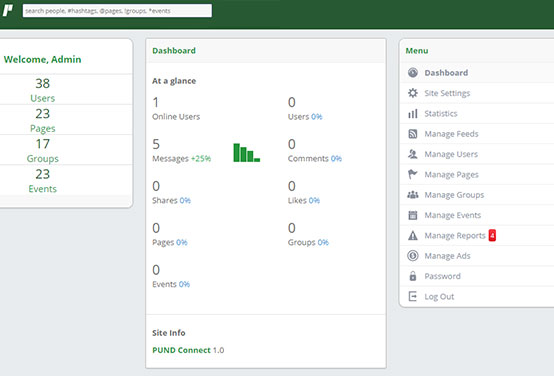554x376 pixels.
Task: Click the Password lock icon
Action: click(x=413, y=276)
